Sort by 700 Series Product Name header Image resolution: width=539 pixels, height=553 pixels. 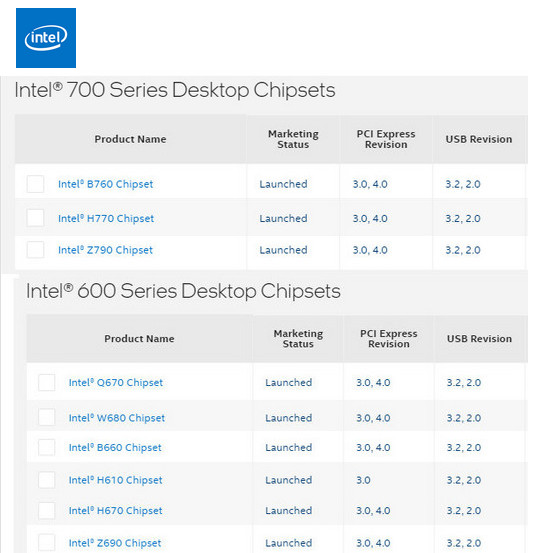pos(130,139)
